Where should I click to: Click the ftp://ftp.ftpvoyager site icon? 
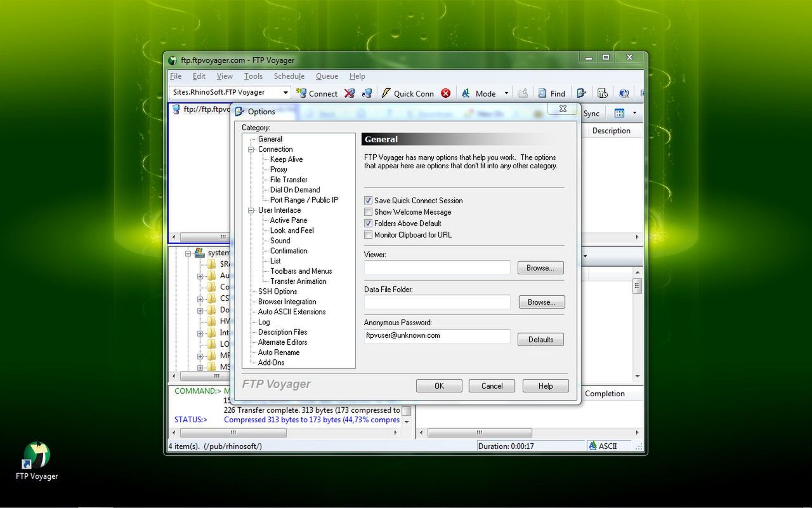176,109
